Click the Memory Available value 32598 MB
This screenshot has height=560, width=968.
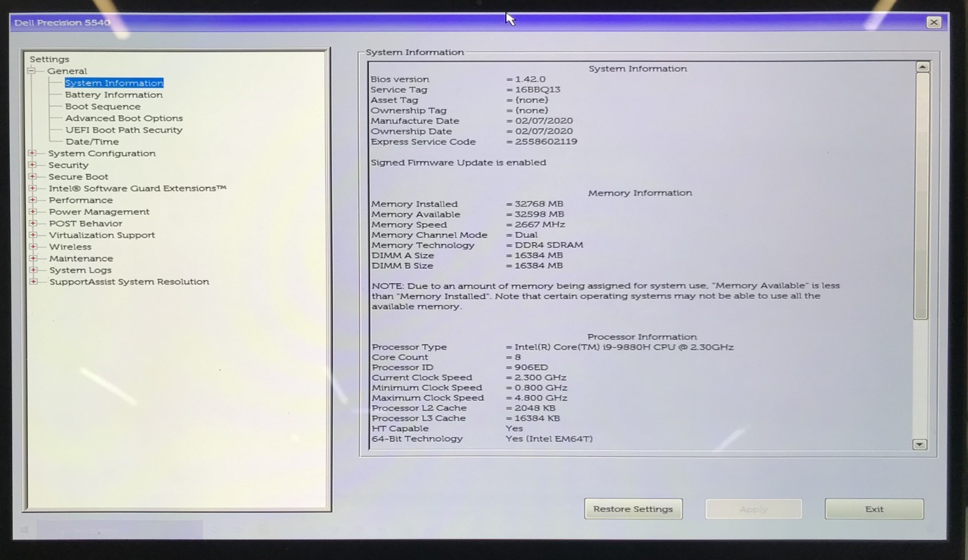pos(539,214)
